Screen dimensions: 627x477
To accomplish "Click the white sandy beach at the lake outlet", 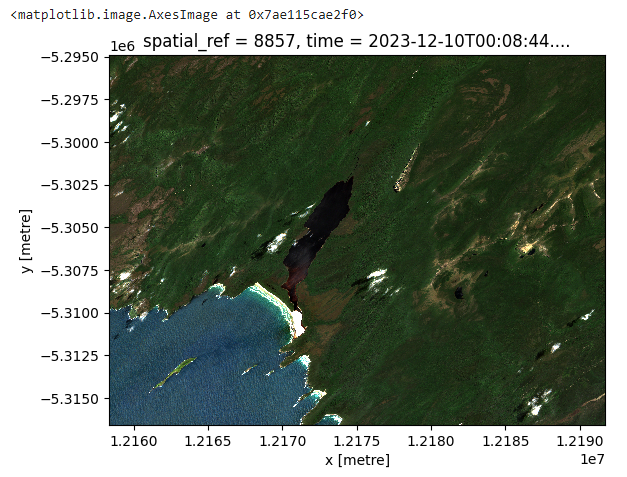I will pyautogui.click(x=297, y=322).
